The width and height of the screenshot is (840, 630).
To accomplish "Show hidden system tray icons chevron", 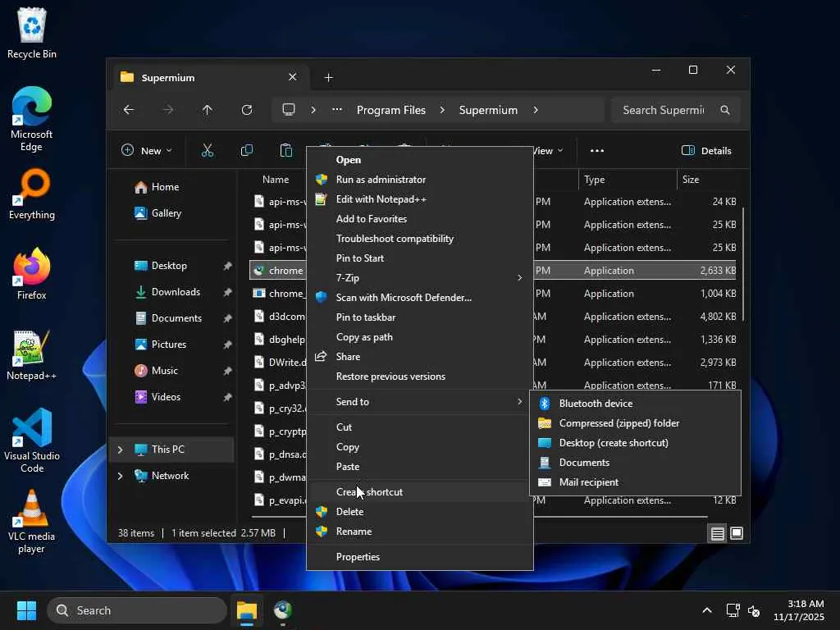I will [x=706, y=610].
